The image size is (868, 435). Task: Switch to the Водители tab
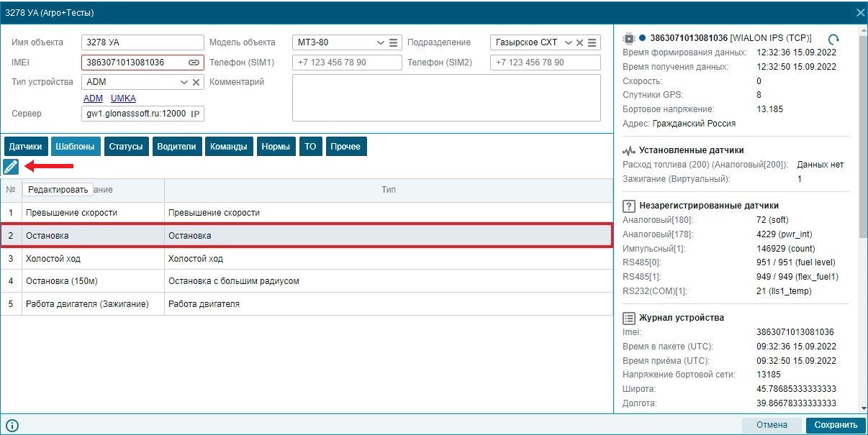(x=176, y=146)
